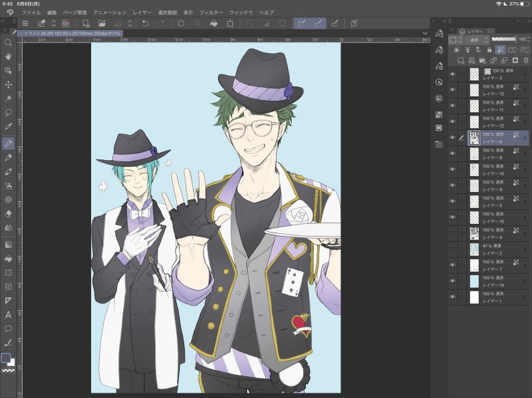Open the Material palette folder icon
Viewport: 532px width, 398px height.
tap(439, 144)
